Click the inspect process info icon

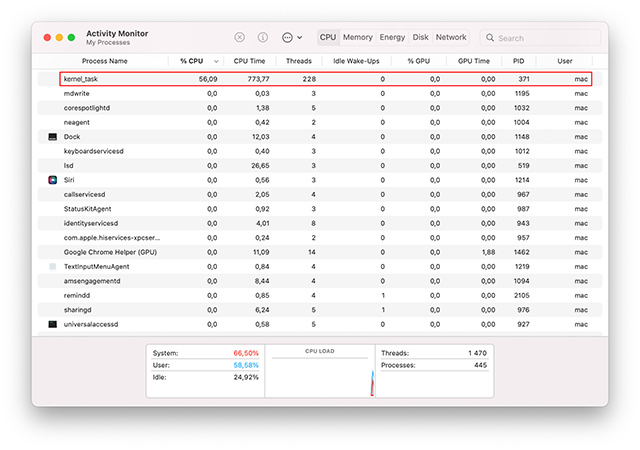click(263, 37)
